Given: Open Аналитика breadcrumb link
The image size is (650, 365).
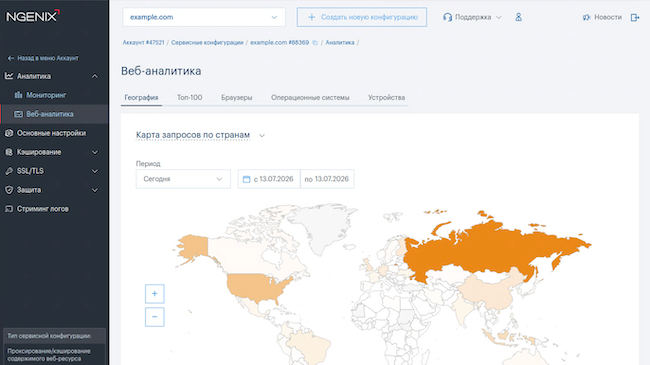Looking at the screenshot, I should [340, 42].
